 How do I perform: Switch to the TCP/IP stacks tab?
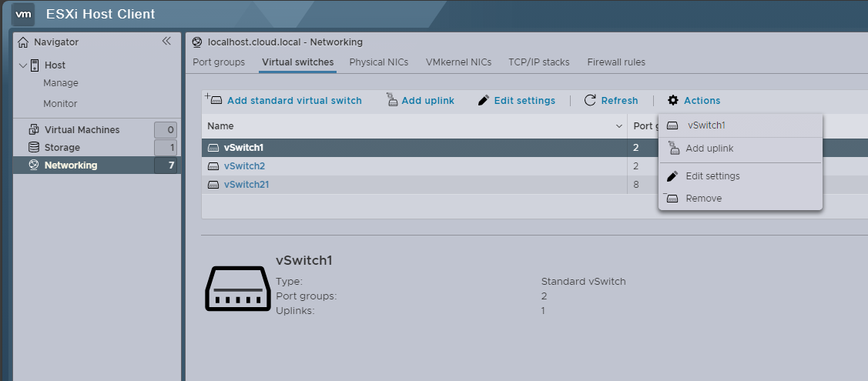[539, 62]
